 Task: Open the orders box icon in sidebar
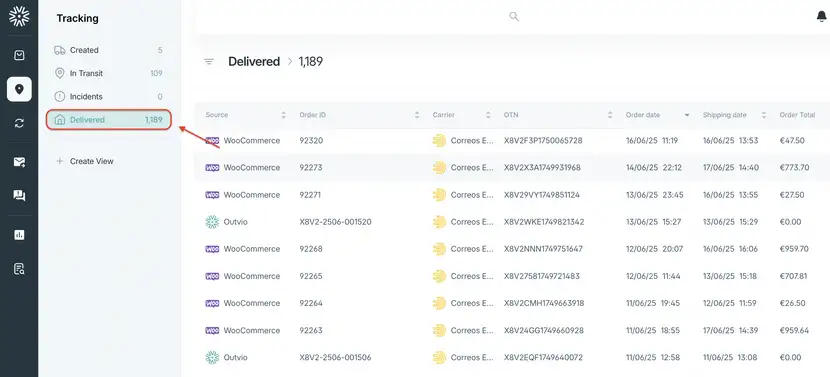(19, 55)
